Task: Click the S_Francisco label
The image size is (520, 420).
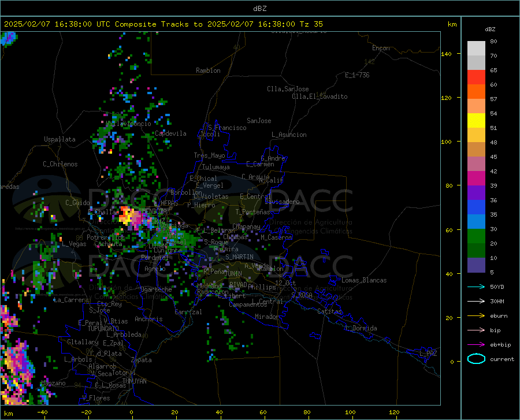Action: pos(227,128)
